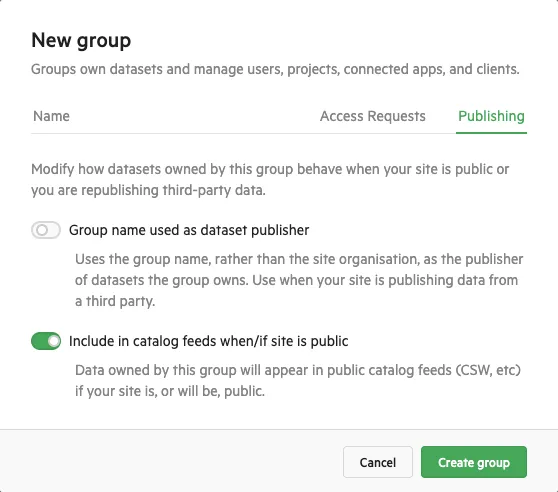
Task: Open the Access Requests tab
Action: click(x=373, y=116)
